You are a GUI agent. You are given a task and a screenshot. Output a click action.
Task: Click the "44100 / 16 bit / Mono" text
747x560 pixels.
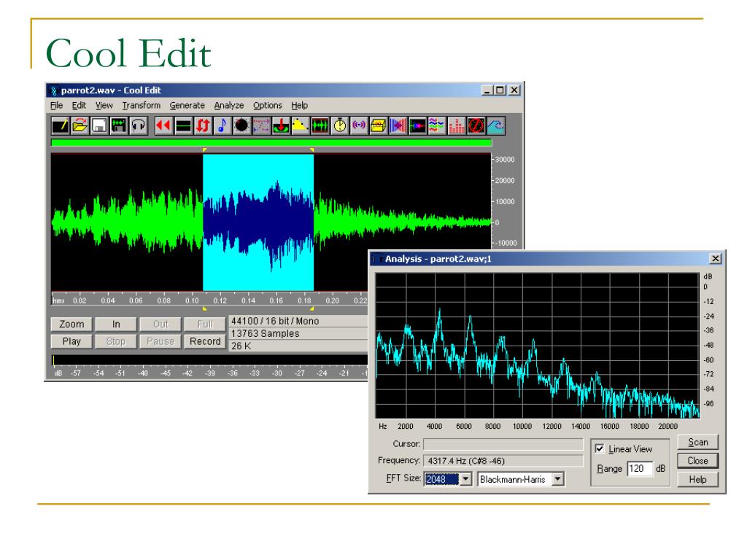coord(275,322)
